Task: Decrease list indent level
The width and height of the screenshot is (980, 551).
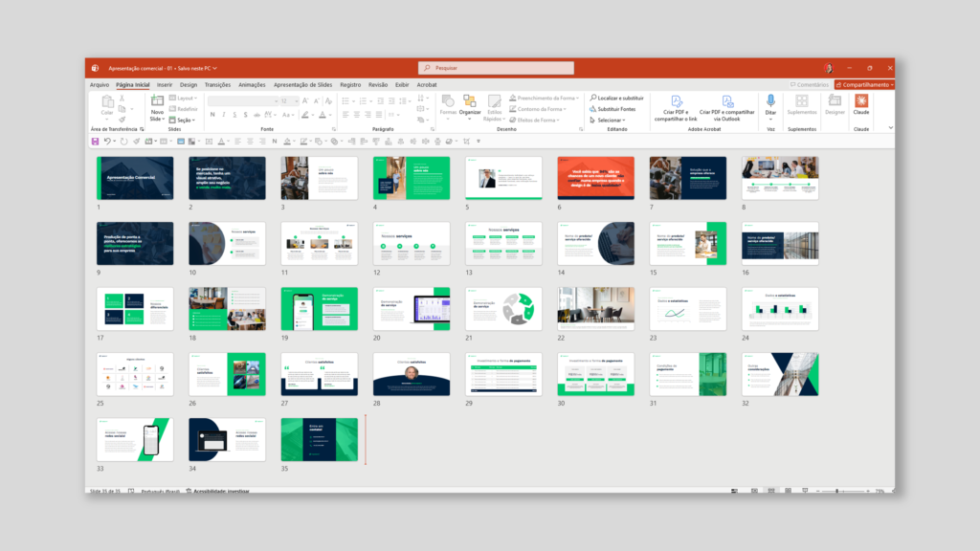Action: click(x=380, y=100)
